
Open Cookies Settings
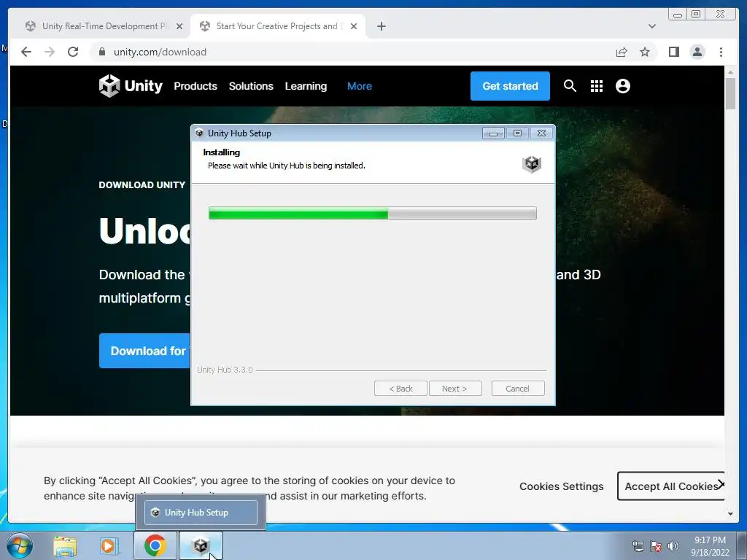point(561,486)
